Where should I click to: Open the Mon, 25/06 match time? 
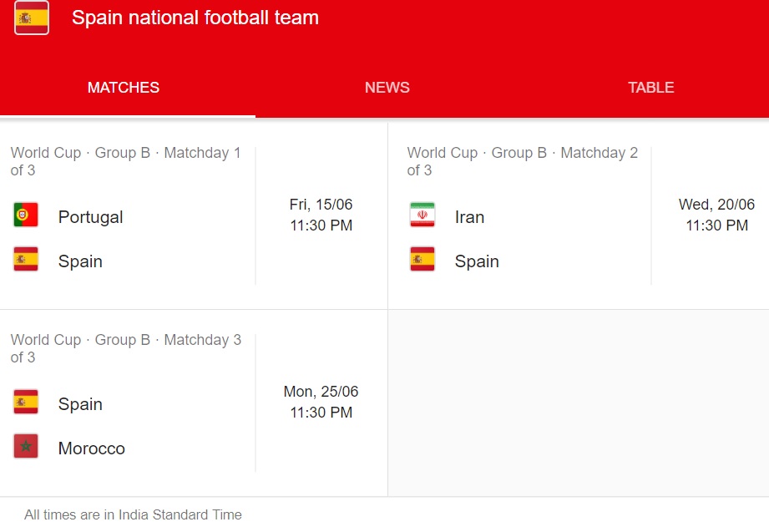click(321, 402)
